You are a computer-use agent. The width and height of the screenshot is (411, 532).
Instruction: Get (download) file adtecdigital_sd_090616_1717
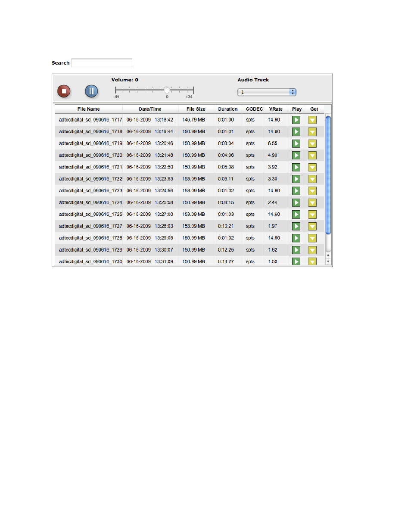tap(313, 120)
